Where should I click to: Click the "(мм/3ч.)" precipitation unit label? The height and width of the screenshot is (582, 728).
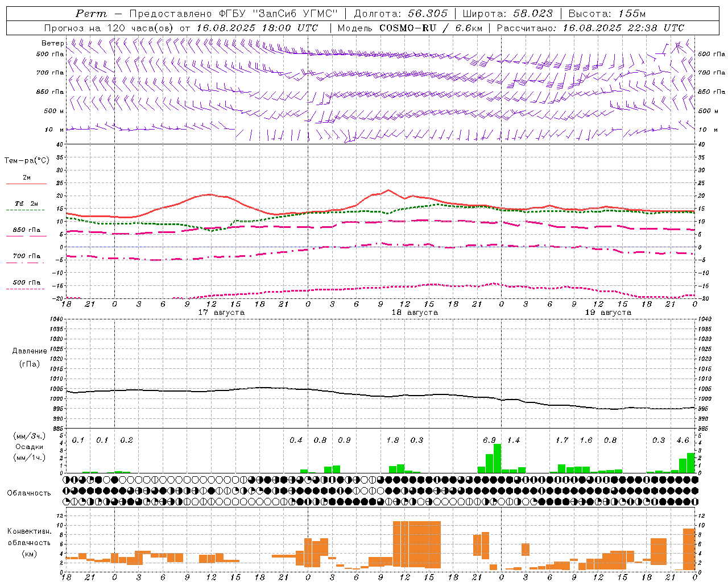pos(29,436)
